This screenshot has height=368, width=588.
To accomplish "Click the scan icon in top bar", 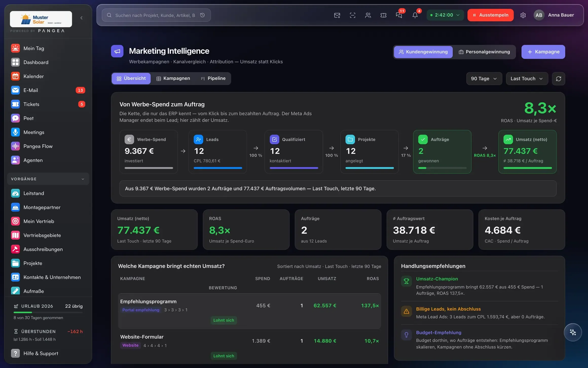I will pyautogui.click(x=353, y=15).
